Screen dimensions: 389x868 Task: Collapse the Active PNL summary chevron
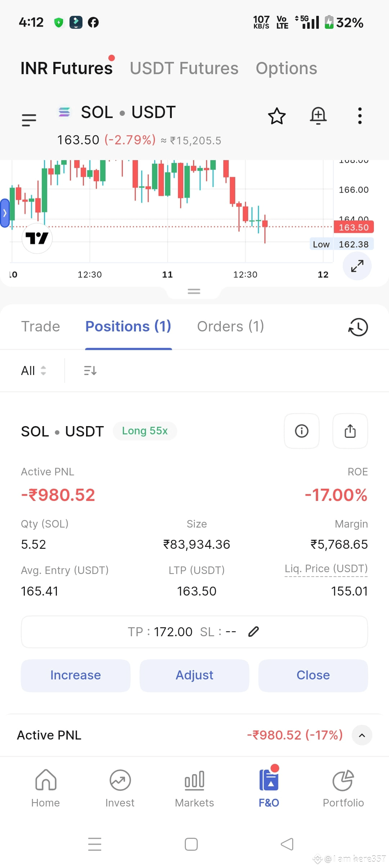[362, 735]
